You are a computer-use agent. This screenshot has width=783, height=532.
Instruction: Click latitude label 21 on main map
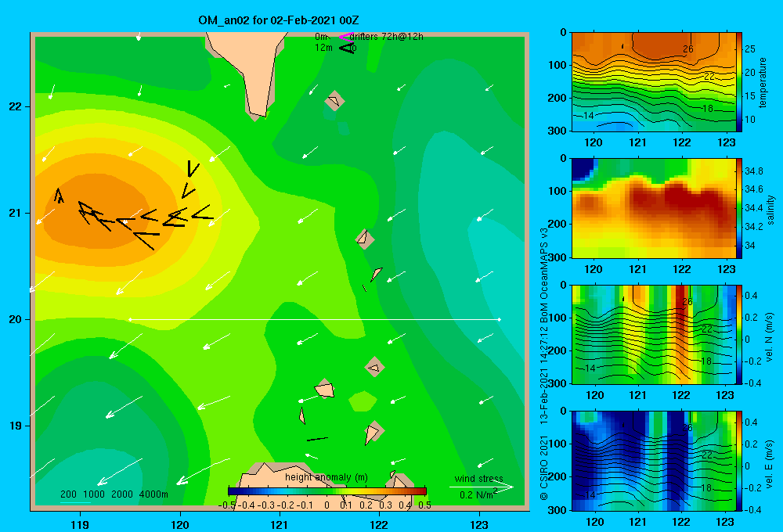click(16, 213)
